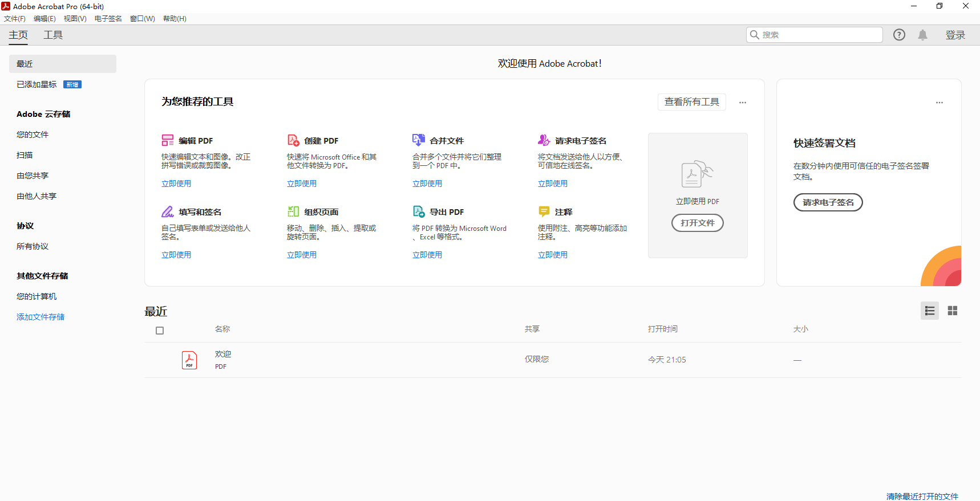This screenshot has width=980, height=501.
Task: Click 立即使用 under 填写和签名
Action: point(176,255)
